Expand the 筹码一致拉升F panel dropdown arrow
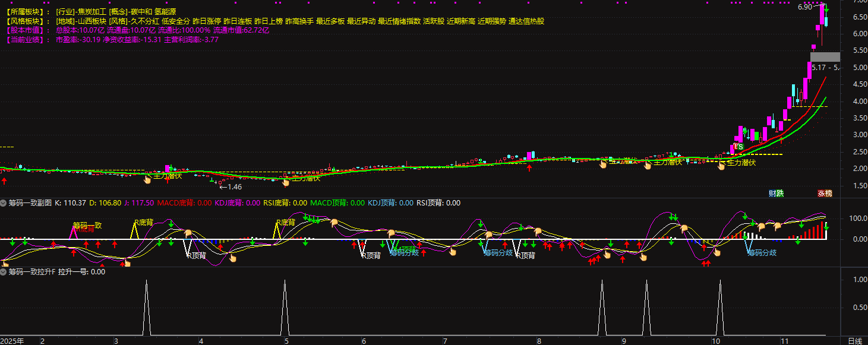Viewport: 868px width, 345px height. (4, 272)
